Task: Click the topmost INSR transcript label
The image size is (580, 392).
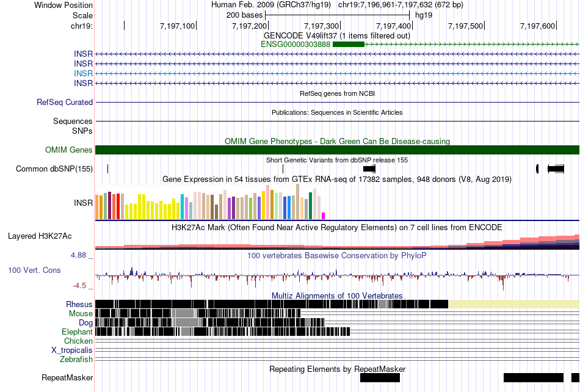Action: (x=83, y=54)
